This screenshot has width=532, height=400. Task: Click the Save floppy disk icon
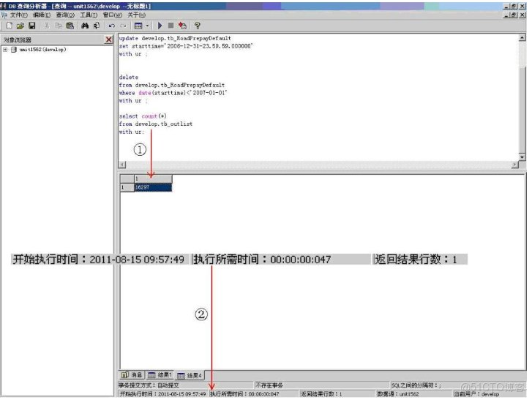pos(32,26)
